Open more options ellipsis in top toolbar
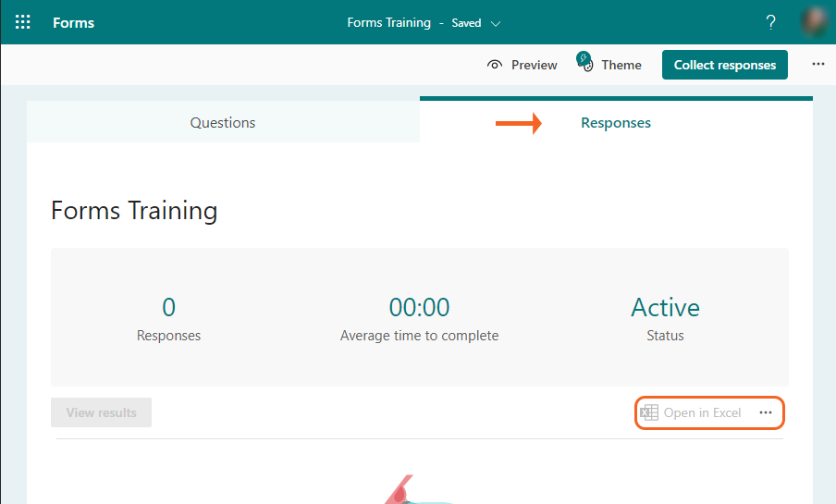 818,65
